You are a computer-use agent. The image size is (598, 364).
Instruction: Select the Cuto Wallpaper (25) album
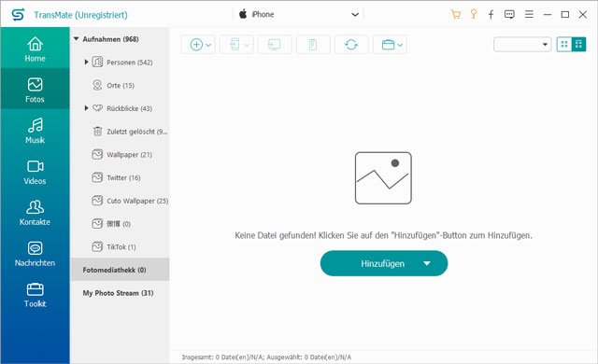137,201
